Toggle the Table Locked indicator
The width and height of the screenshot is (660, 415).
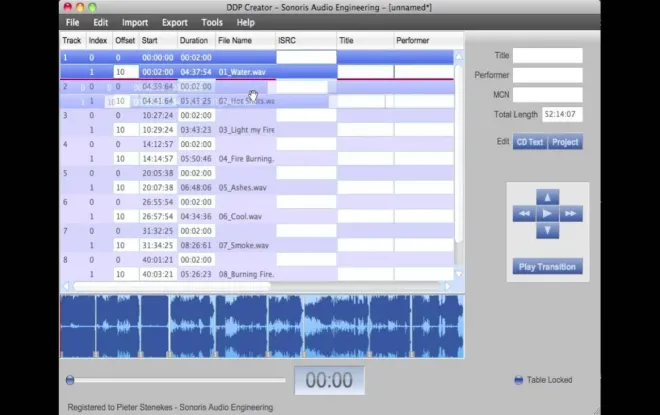pos(519,380)
